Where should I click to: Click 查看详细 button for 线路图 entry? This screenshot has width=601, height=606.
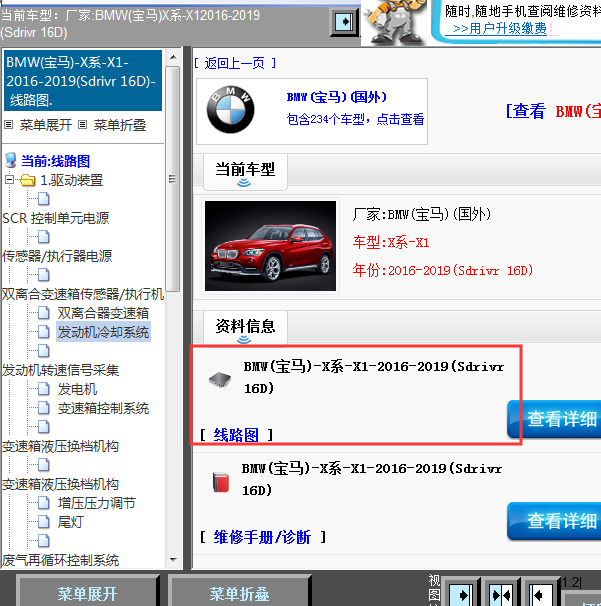[555, 419]
